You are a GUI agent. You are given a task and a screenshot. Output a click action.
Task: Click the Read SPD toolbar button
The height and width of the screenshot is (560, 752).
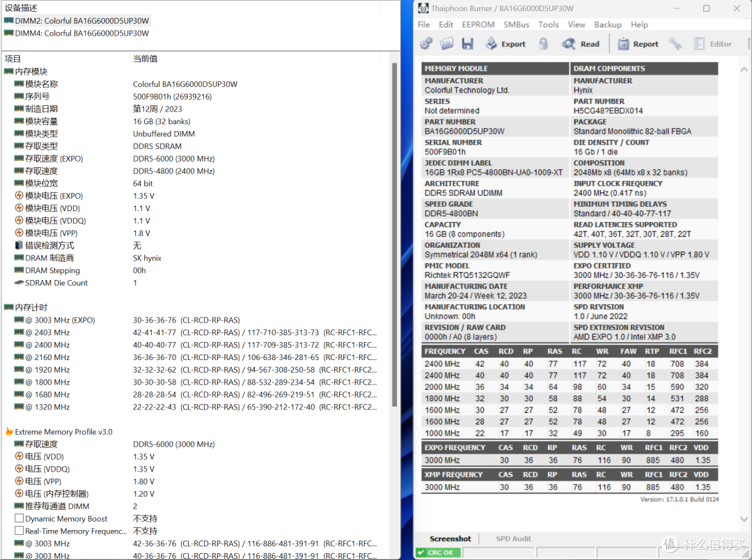(x=581, y=44)
